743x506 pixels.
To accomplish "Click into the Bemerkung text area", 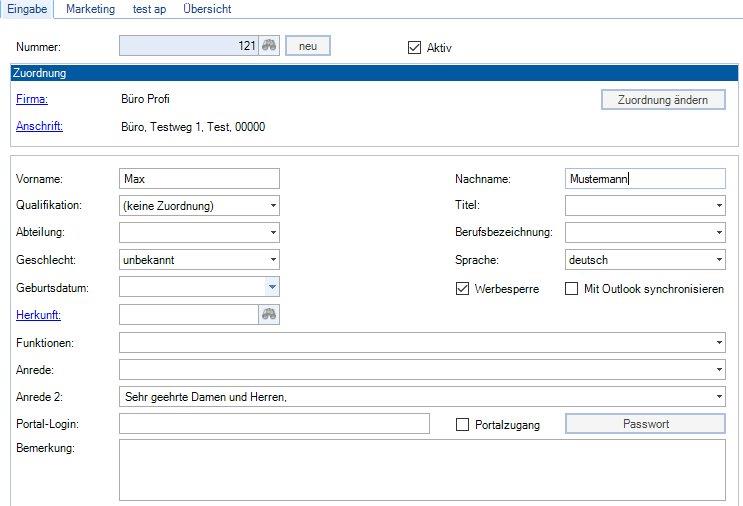I will pos(421,469).
